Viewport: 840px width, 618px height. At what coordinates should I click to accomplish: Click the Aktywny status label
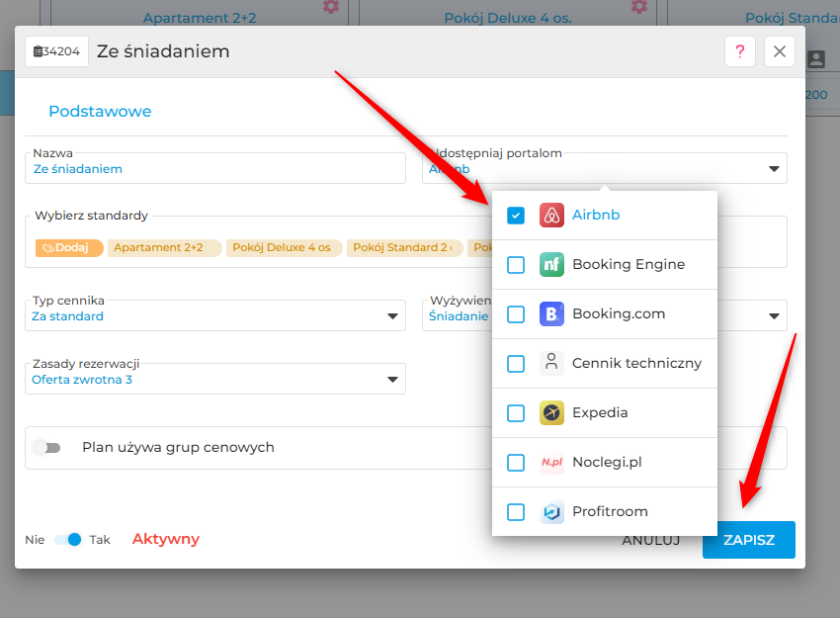point(166,539)
